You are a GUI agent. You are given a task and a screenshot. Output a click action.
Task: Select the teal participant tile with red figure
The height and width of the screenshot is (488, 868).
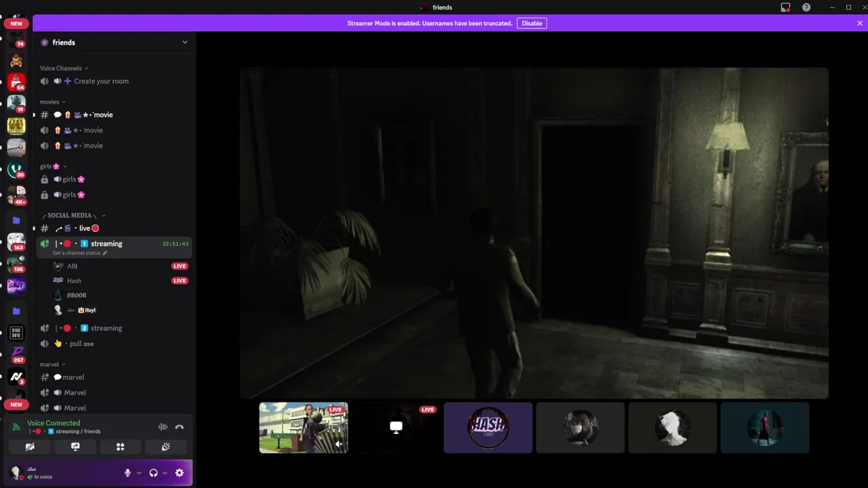click(765, 428)
